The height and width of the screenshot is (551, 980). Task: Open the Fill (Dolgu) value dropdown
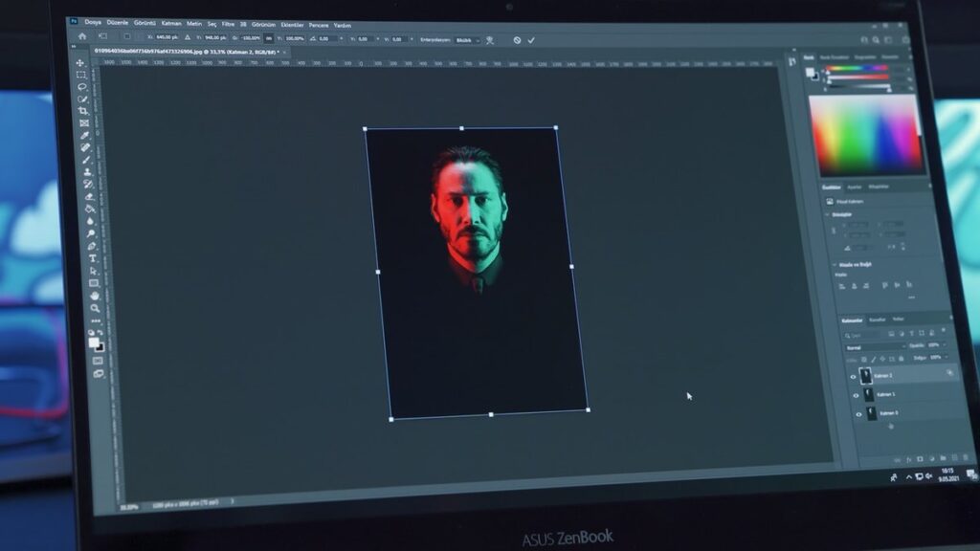click(947, 358)
